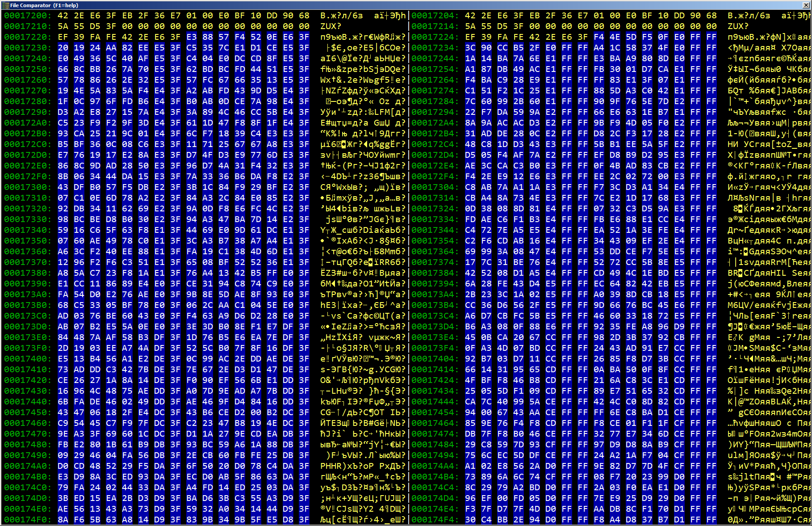The width and height of the screenshot is (812, 526).
Task: Select address 00017204 in the right pane
Action: tap(435, 16)
